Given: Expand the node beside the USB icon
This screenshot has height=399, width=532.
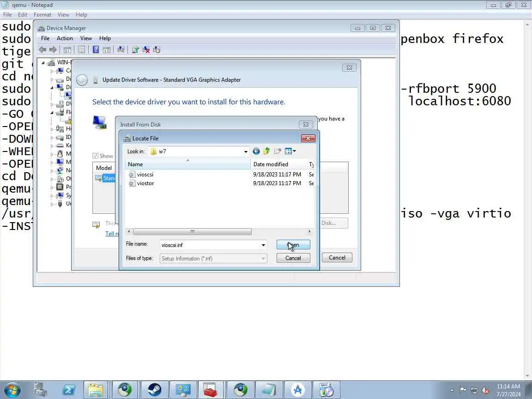Looking at the screenshot, I should (x=52, y=204).
